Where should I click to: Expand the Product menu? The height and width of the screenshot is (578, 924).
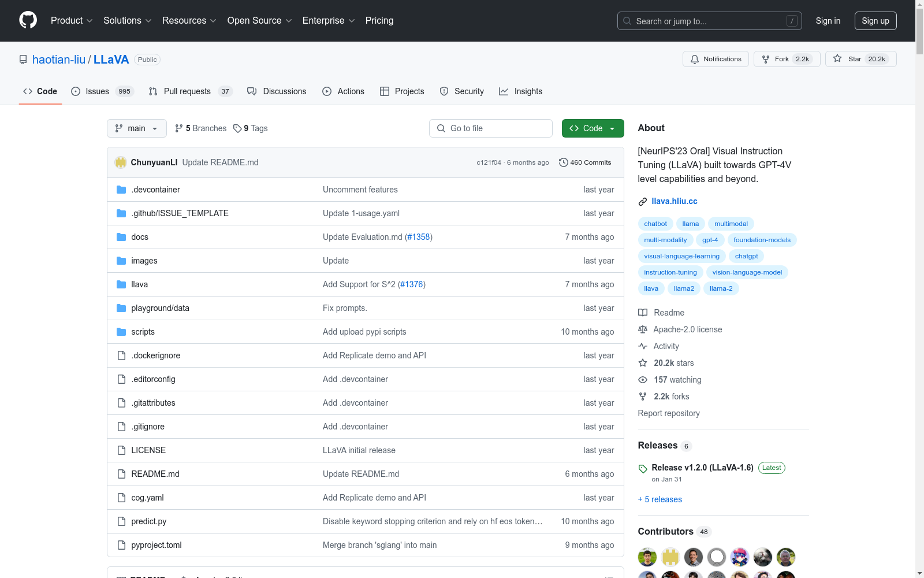click(x=72, y=20)
